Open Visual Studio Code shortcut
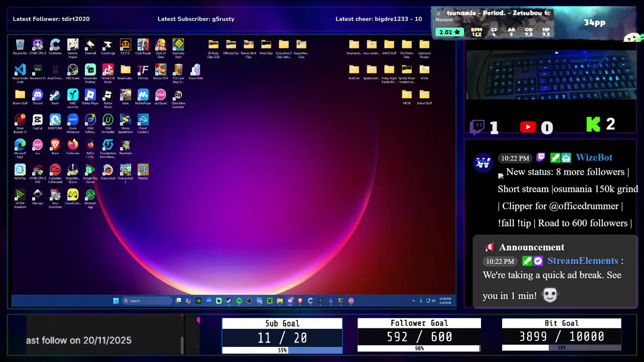Viewport: 644px width, 362px height. tap(20, 73)
